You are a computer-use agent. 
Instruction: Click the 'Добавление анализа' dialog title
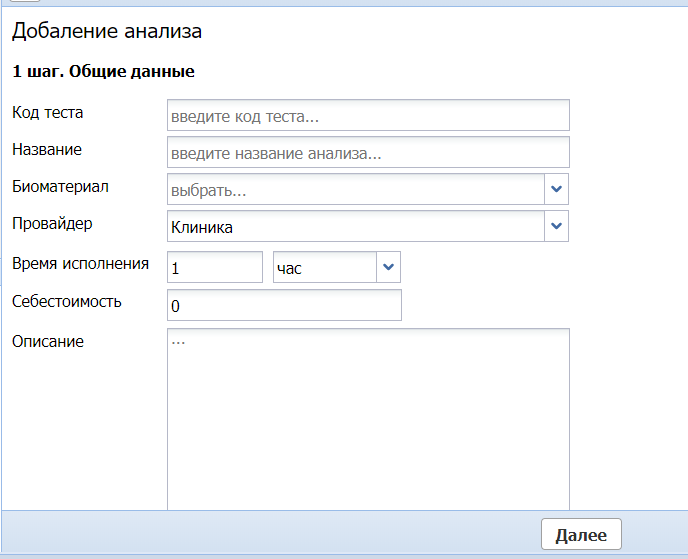point(107,32)
